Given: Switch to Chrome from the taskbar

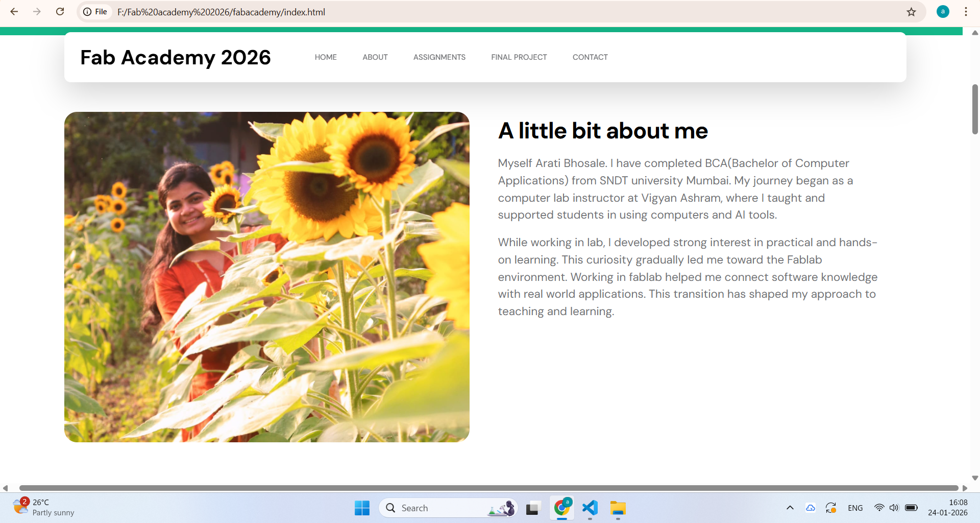Looking at the screenshot, I should coord(561,508).
